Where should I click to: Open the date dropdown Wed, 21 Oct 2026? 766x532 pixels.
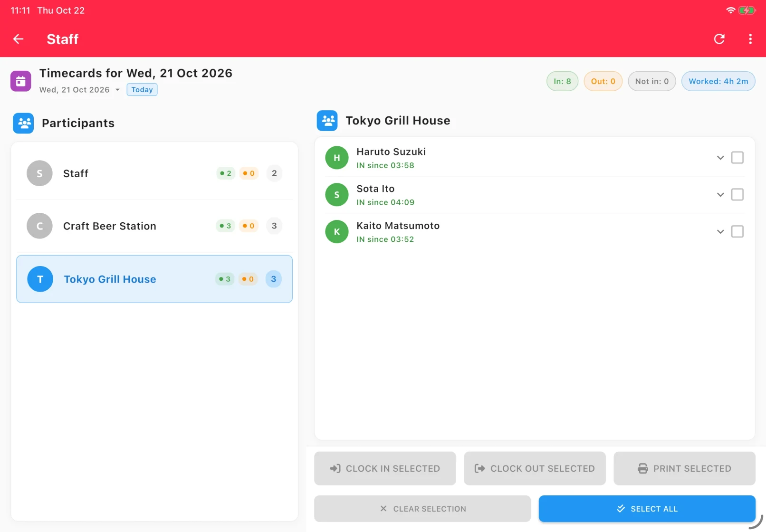point(79,90)
